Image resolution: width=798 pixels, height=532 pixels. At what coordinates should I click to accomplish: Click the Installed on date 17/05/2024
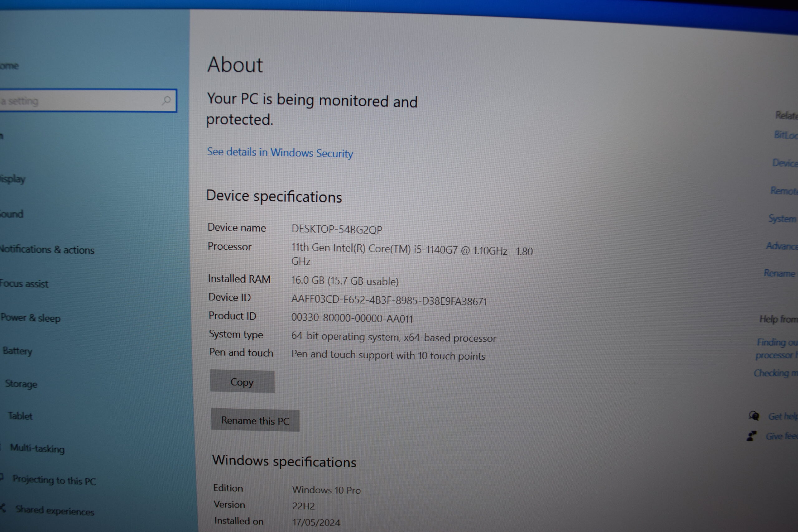tap(316, 522)
